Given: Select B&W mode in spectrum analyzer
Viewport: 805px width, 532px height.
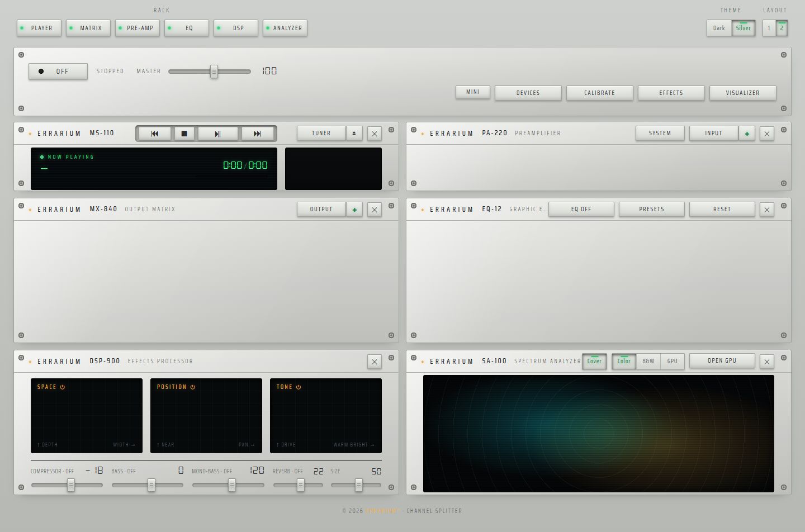Looking at the screenshot, I should 648,361.
